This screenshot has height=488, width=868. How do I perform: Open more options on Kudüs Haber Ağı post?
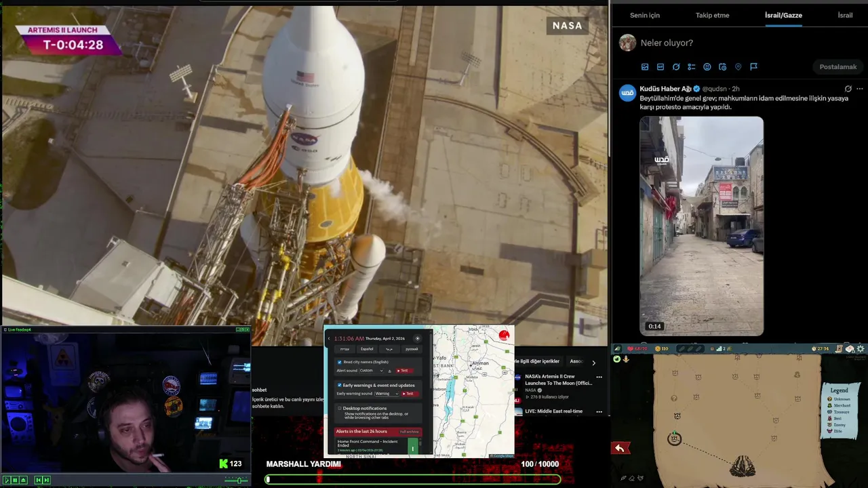860,89
